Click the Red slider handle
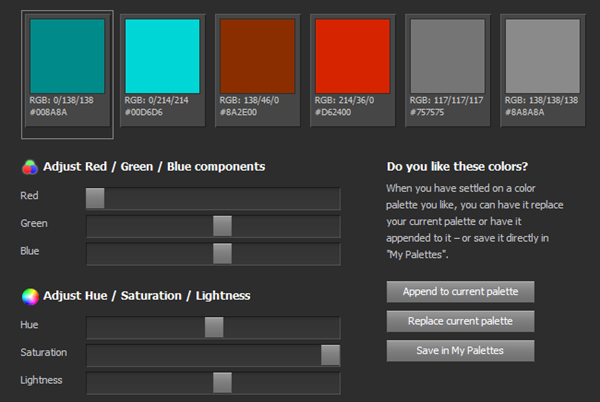Screen dimensions: 600x402 coord(95,198)
